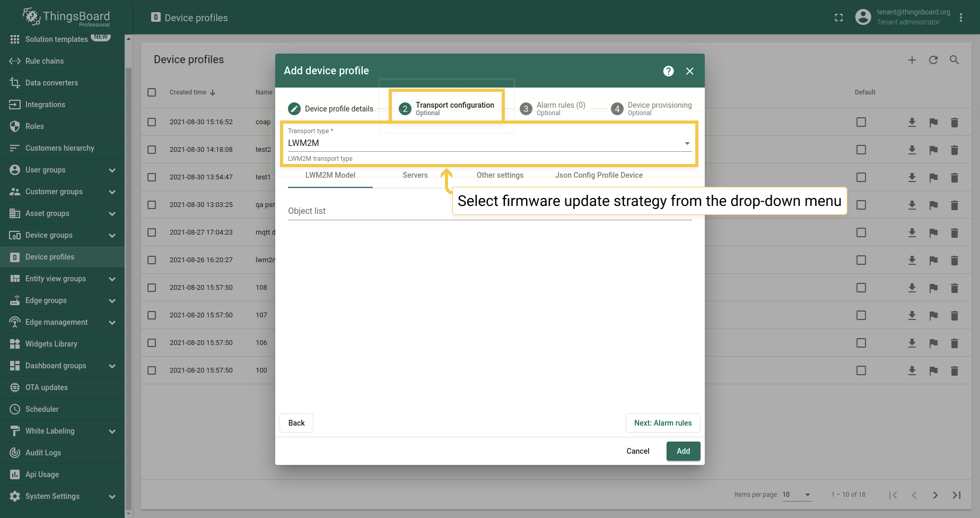Jump to last page of profiles
980x518 pixels.
point(957,495)
